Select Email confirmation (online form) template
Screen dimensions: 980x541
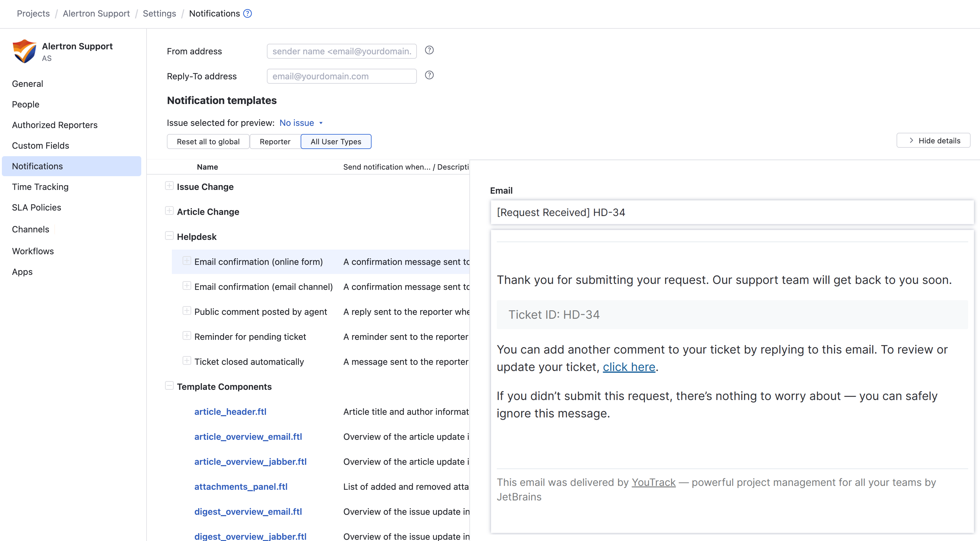pos(258,262)
